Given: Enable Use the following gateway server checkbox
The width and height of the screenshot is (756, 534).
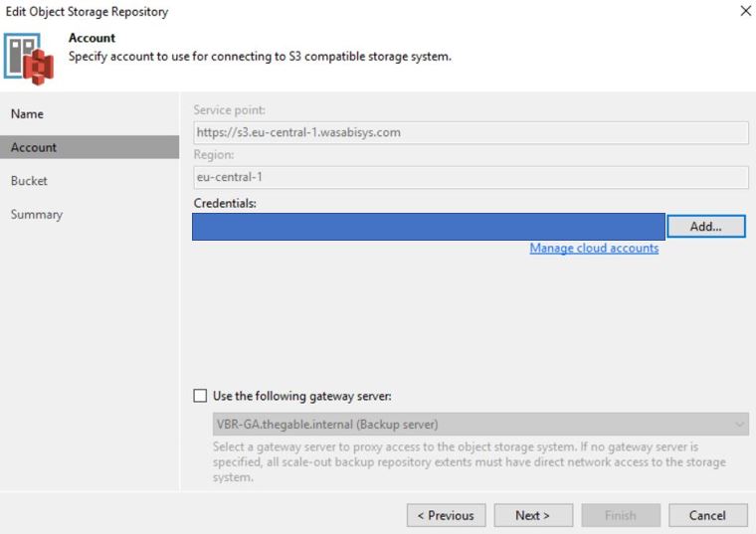Looking at the screenshot, I should click(x=200, y=396).
